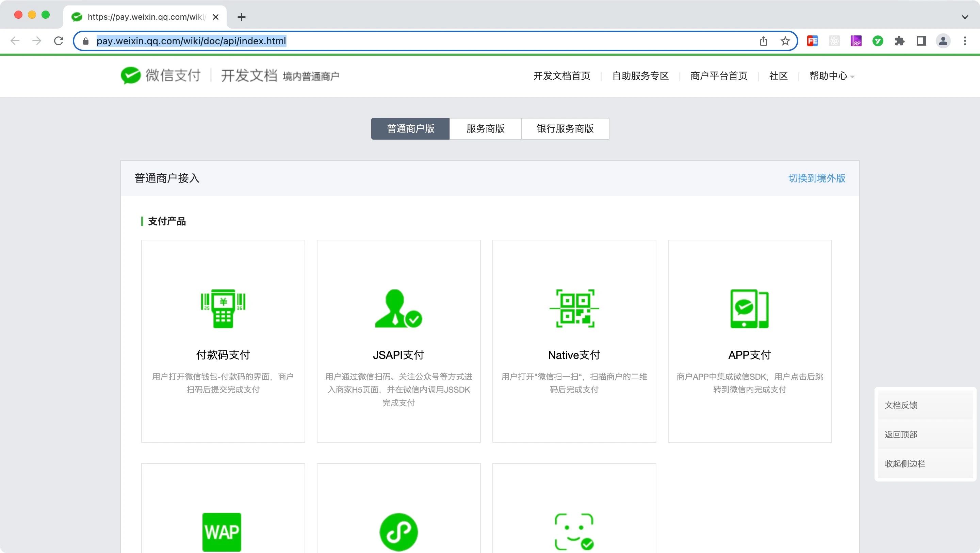The height and width of the screenshot is (553, 980).
Task: Open 社区 in top navigation
Action: (778, 76)
